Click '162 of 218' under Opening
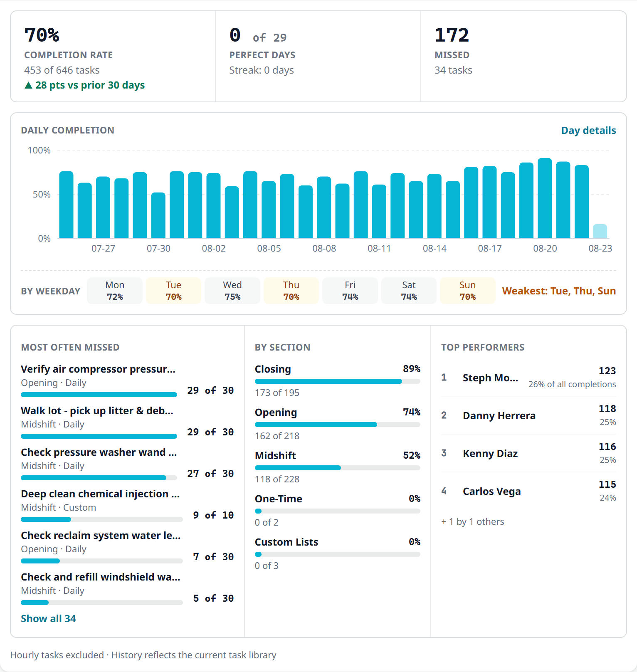The height and width of the screenshot is (672, 637). [x=277, y=436]
